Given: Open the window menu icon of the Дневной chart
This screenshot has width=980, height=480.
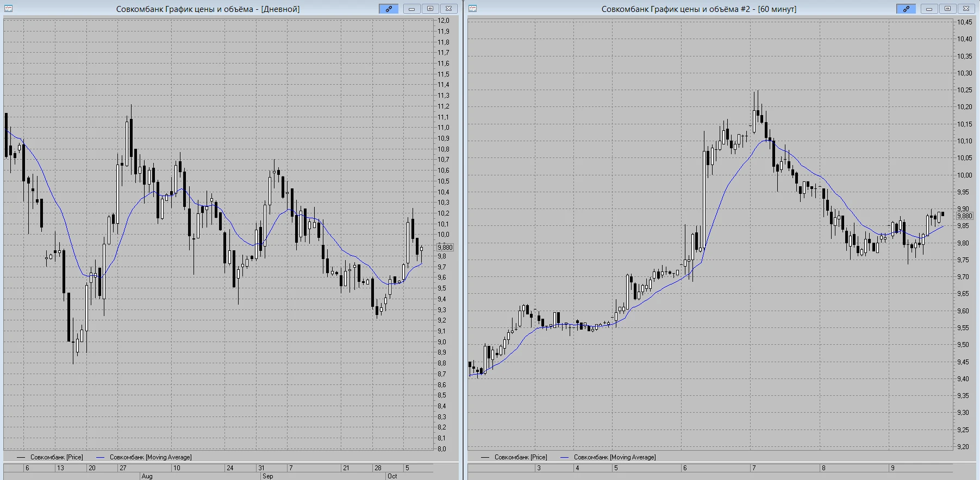Looking at the screenshot, I should click(8, 9).
